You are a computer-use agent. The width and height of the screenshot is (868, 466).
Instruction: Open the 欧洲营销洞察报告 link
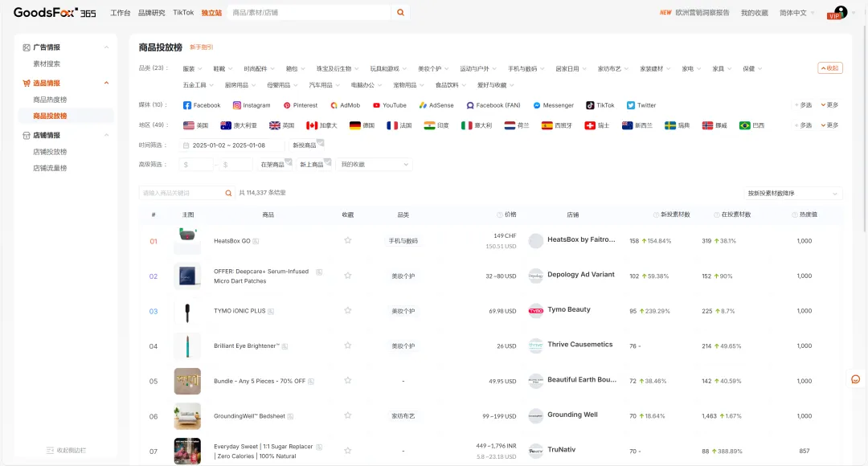pos(702,13)
